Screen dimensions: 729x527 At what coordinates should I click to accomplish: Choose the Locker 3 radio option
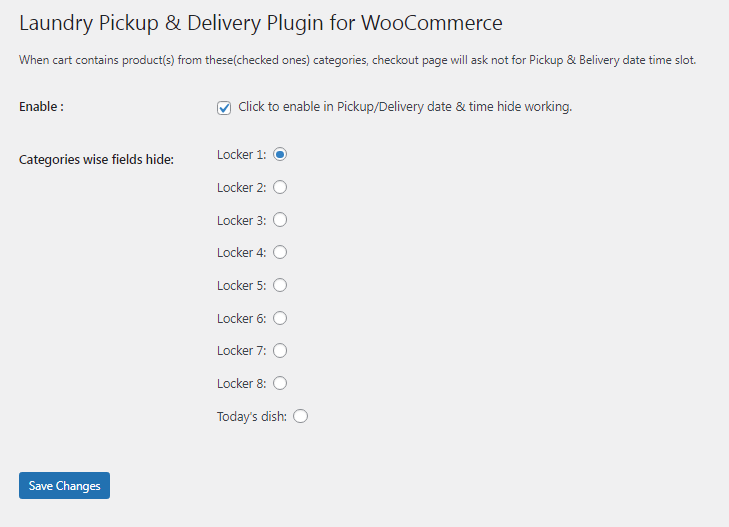tap(280, 220)
